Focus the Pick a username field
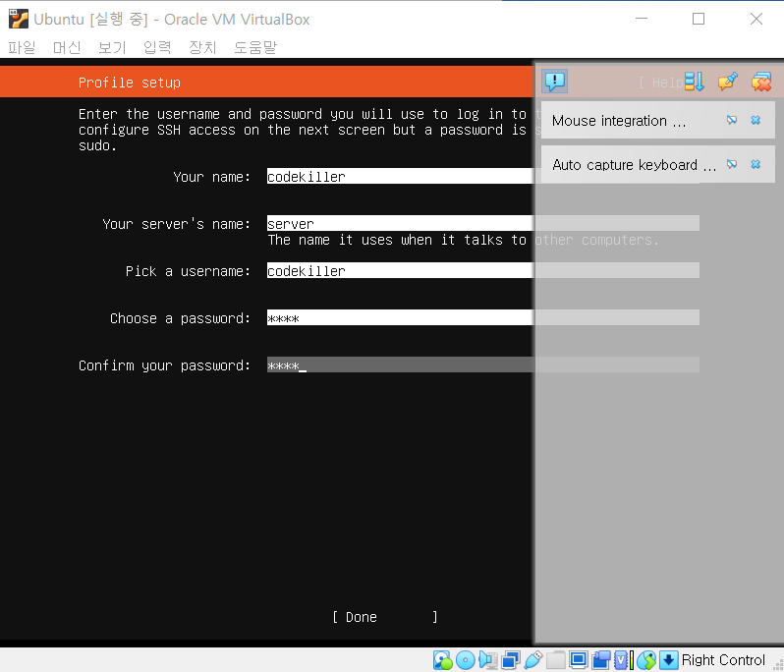Screen dimensions: 784x672 (483, 270)
